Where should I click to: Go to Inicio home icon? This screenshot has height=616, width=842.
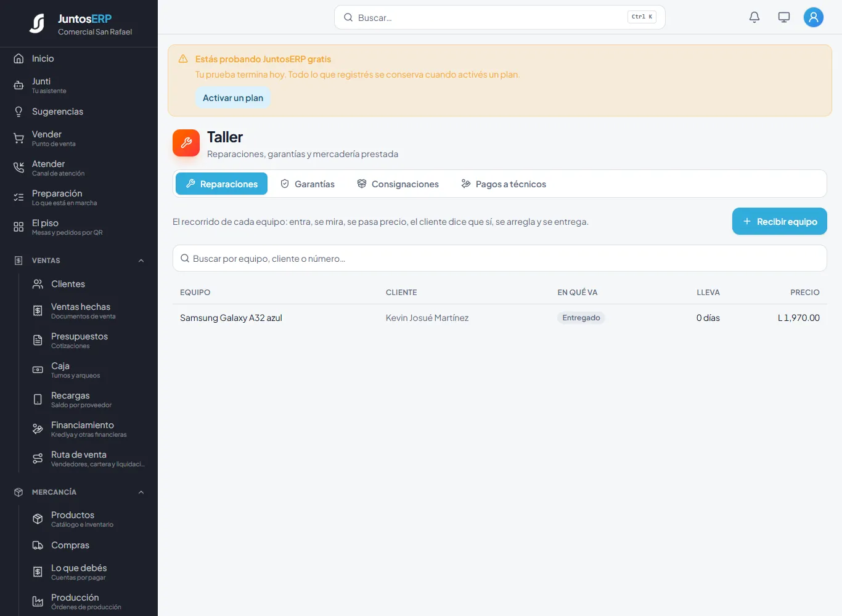[18, 59]
